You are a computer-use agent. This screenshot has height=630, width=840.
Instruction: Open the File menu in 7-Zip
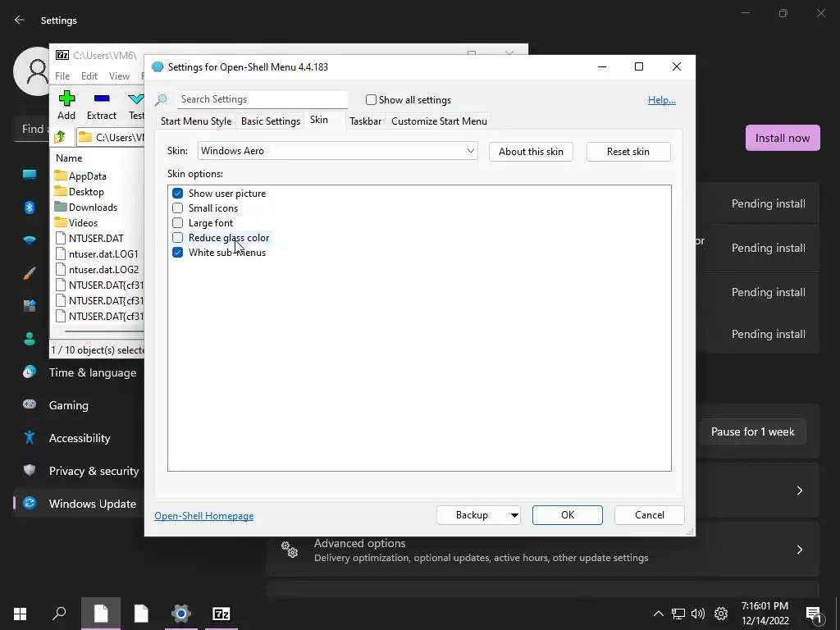tap(62, 76)
